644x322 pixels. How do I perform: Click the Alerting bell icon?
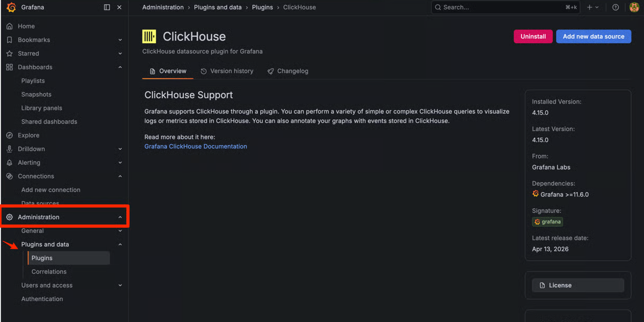[9, 163]
